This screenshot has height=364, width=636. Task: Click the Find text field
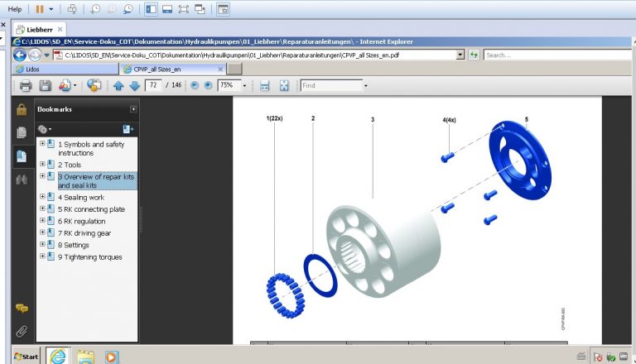[331, 85]
